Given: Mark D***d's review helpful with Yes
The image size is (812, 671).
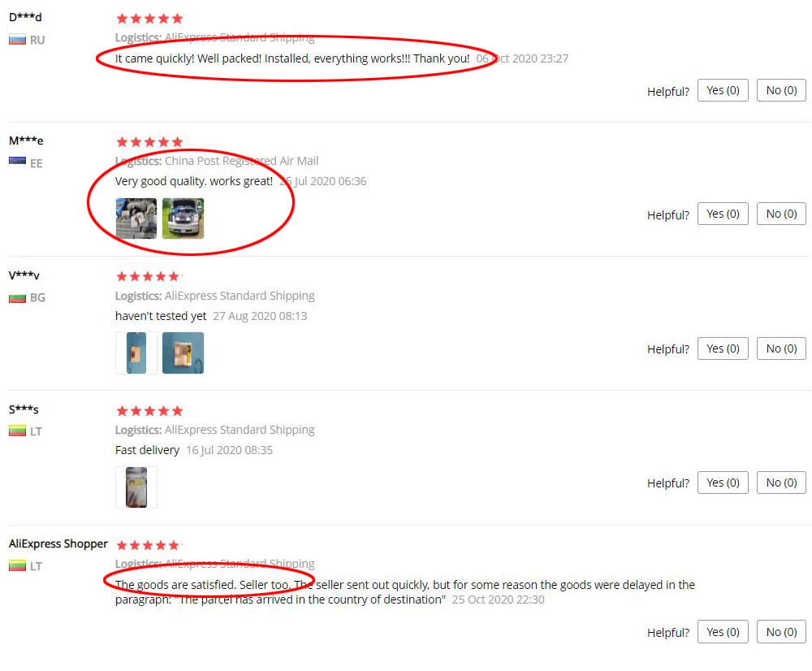Looking at the screenshot, I should (723, 90).
